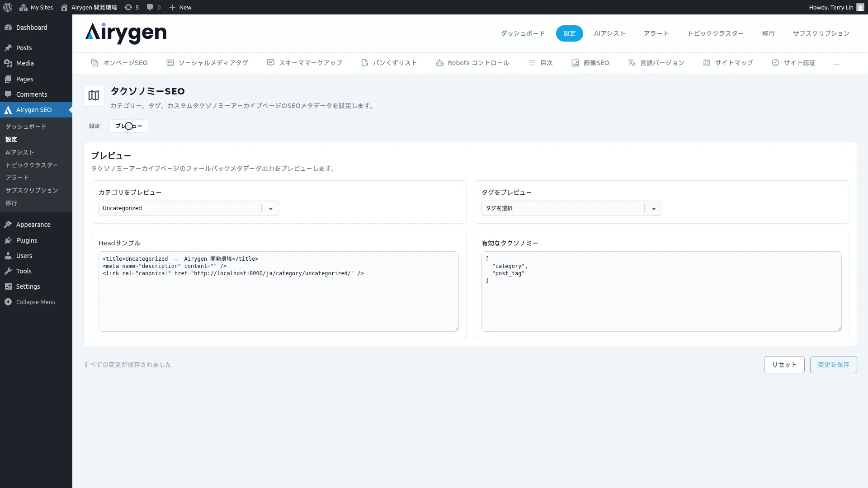Open サブスクリプション in top navigation
This screenshot has width=868, height=488.
point(821,33)
